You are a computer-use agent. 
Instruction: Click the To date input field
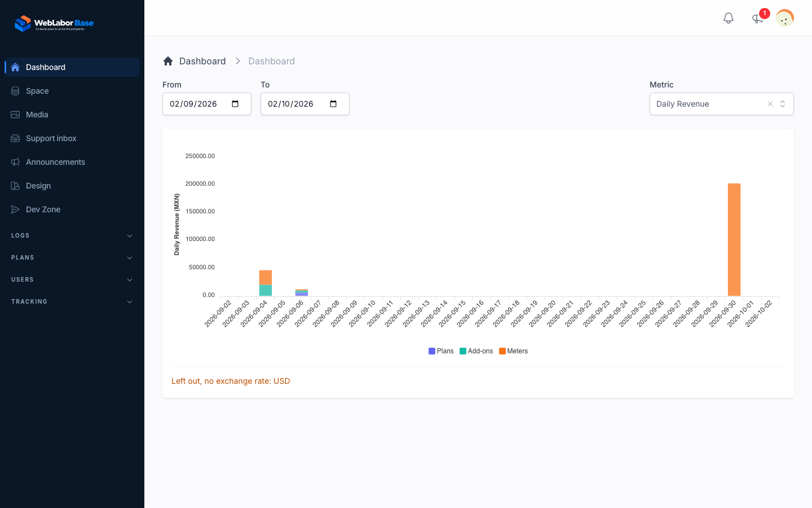305,104
